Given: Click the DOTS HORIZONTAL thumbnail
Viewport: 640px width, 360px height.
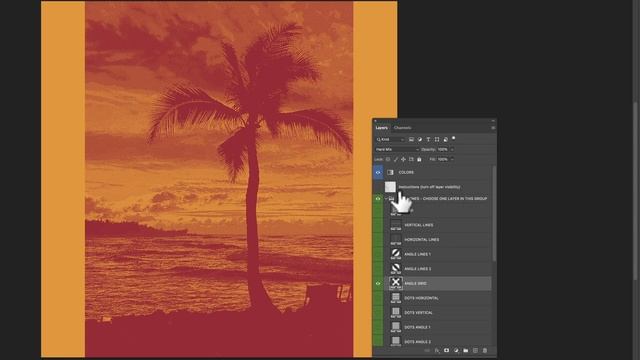Looking at the screenshot, I should (x=396, y=298).
